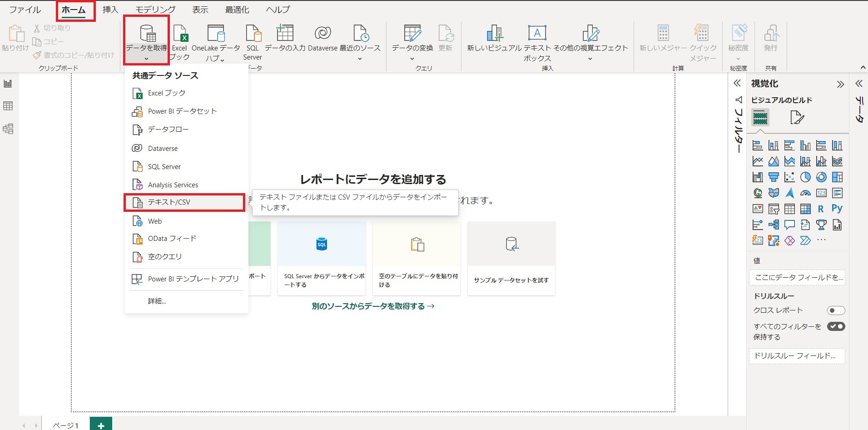Select Analysis Services in the menu

tap(186, 185)
